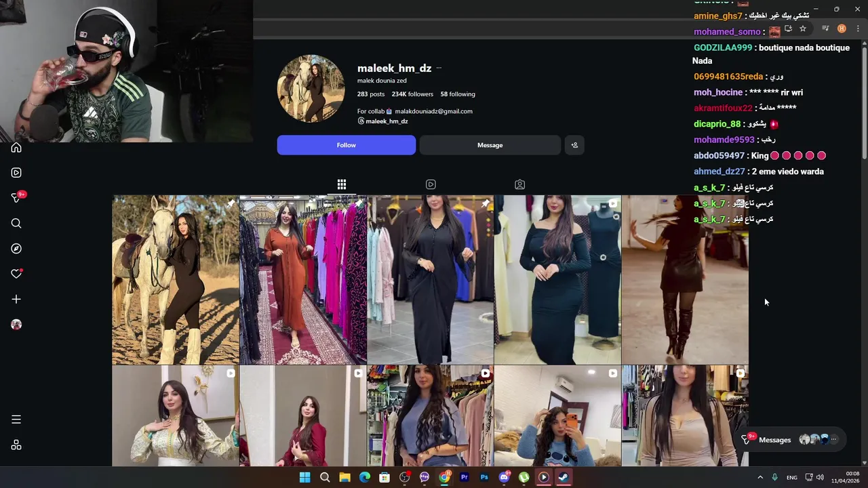
Task: Open ENG language switcher in tray
Action: click(x=791, y=478)
